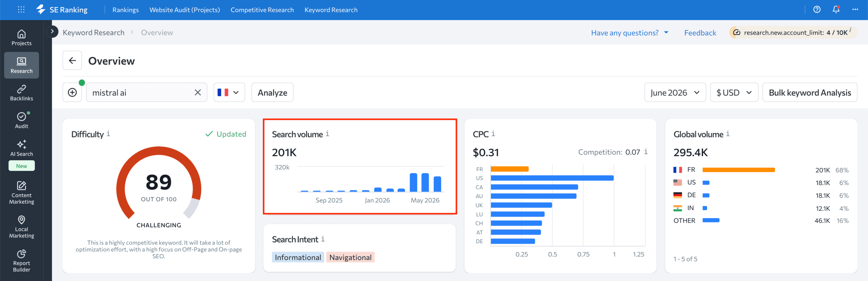Click the account limit gauge icon
Viewport: 868px width, 281px height.
(x=737, y=33)
